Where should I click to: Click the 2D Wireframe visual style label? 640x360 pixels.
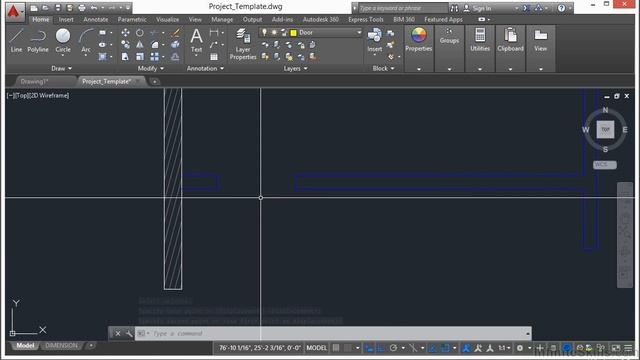(48, 96)
